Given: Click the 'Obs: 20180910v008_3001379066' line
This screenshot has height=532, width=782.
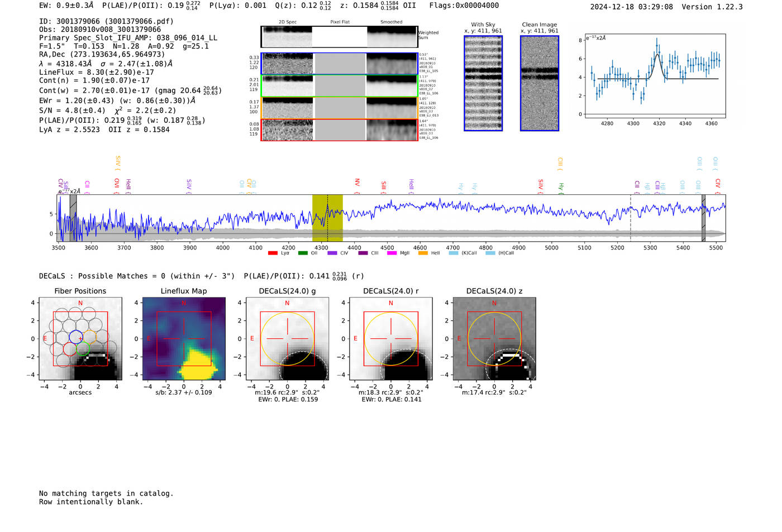Looking at the screenshot, I should (x=100, y=30).
